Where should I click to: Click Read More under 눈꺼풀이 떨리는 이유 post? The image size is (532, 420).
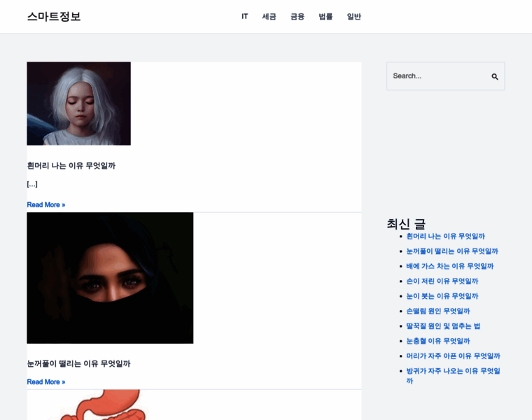pos(45,381)
